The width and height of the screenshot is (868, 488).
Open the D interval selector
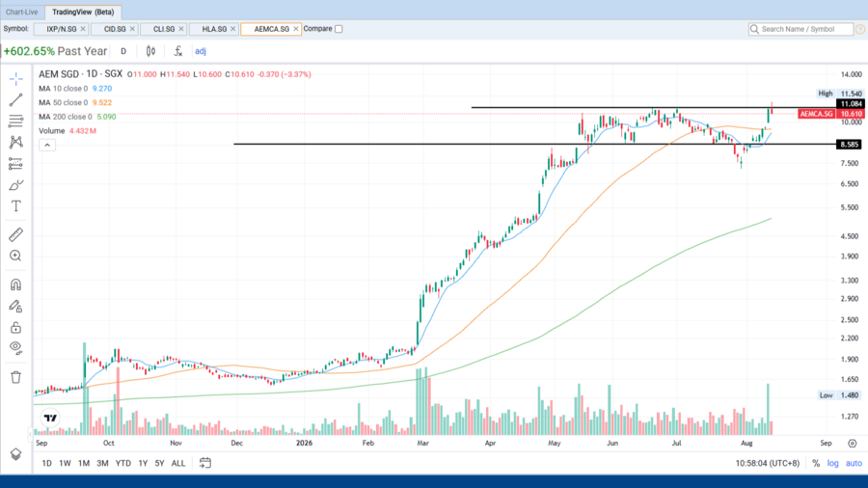123,51
